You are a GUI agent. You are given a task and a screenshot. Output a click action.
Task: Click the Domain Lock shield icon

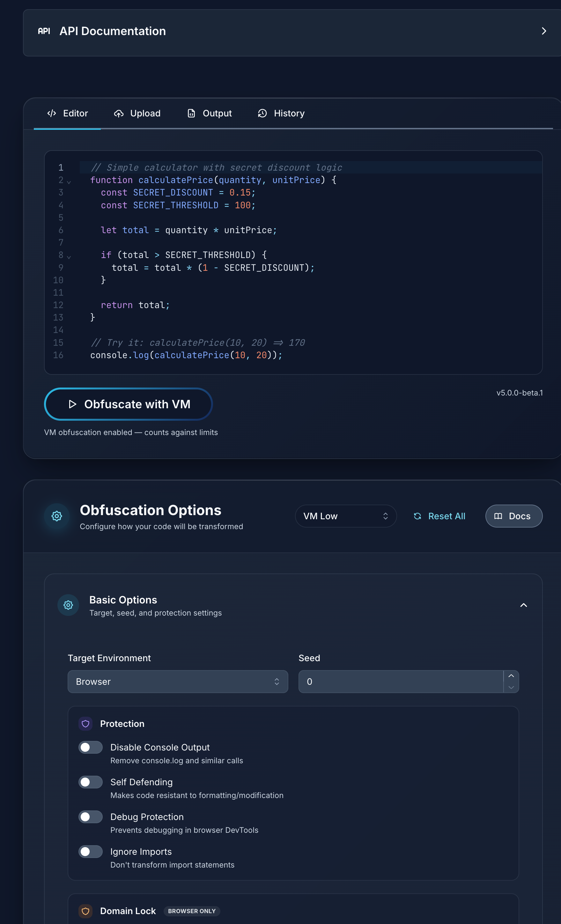click(x=85, y=911)
